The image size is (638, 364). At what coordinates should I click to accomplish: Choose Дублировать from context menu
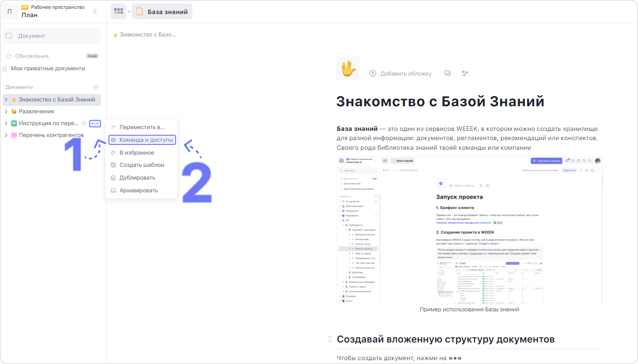pos(141,178)
